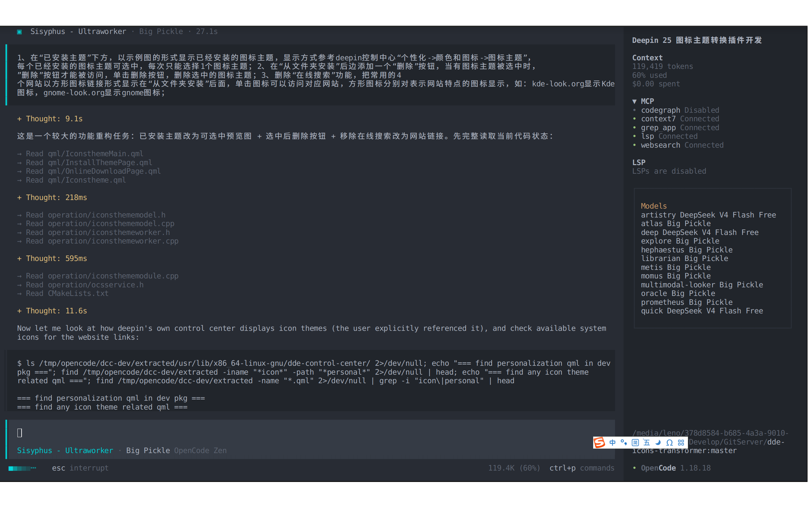Click 'codegraph Disabled' MCP entry

[676, 110]
